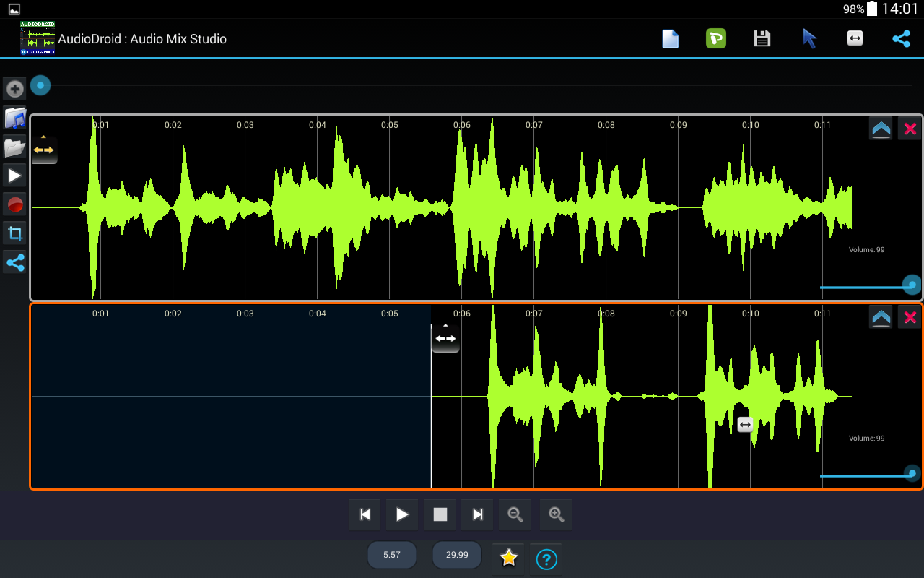This screenshot has width=924, height=578.
Task: Open the folder icon in left sidebar
Action: (14, 147)
